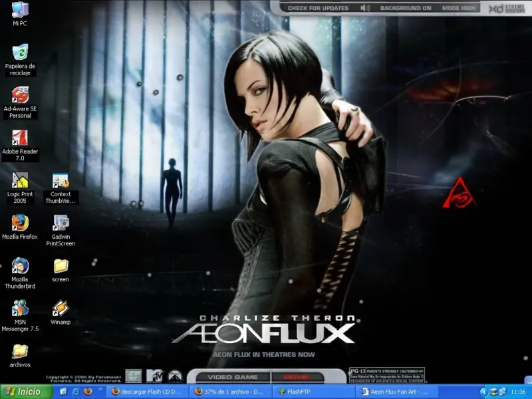532x399 pixels.
Task: Click the Inicio start button
Action: coord(26,392)
